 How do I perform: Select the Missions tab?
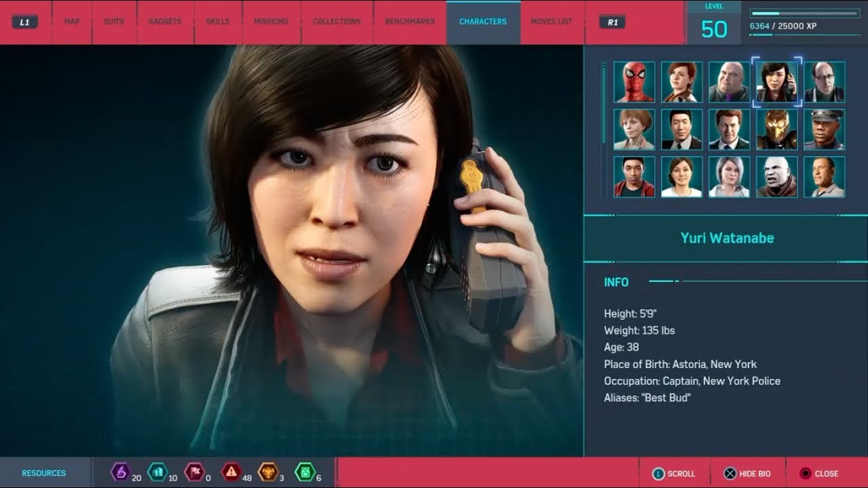point(271,22)
